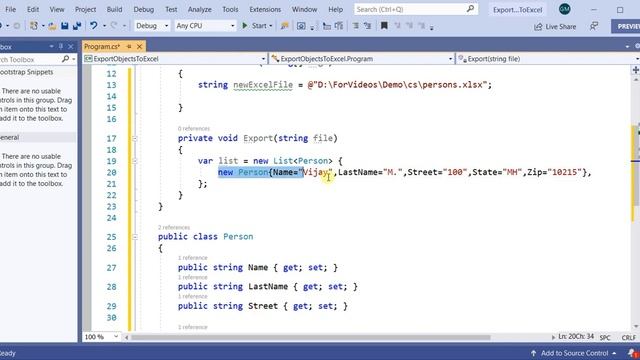The height and width of the screenshot is (360, 640).
Task: Open the Analyze menu
Action: pos(200,9)
